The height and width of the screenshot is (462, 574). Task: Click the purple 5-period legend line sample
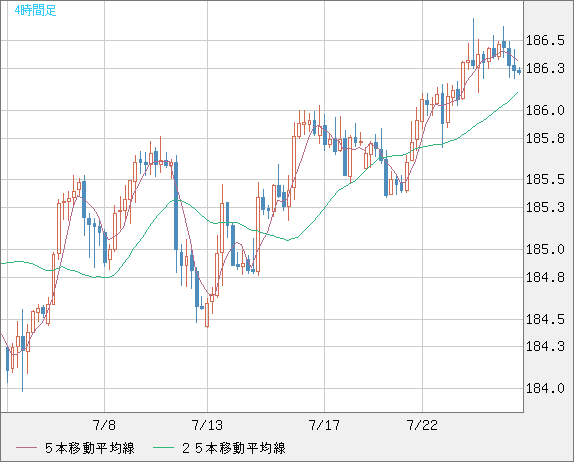27,448
